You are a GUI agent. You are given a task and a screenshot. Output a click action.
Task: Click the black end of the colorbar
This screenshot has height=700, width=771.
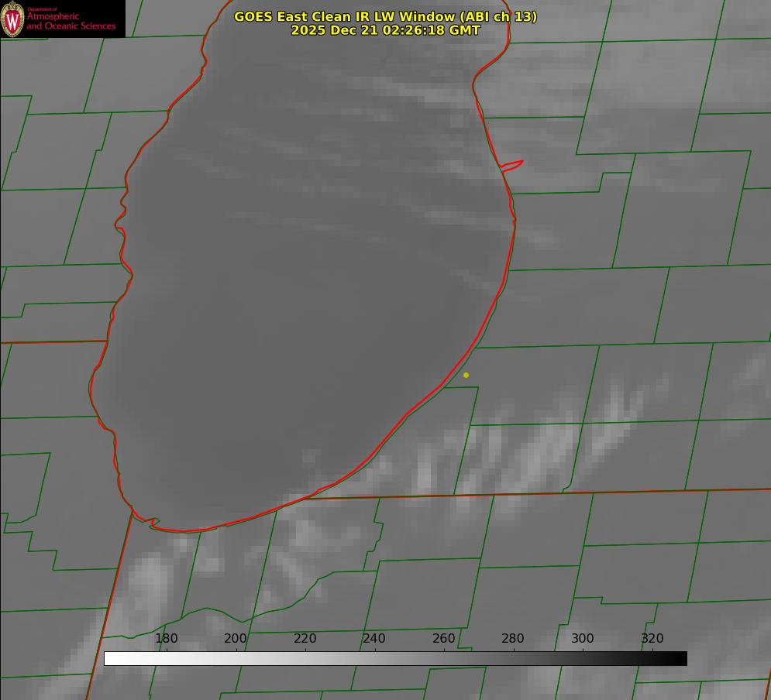click(x=681, y=658)
